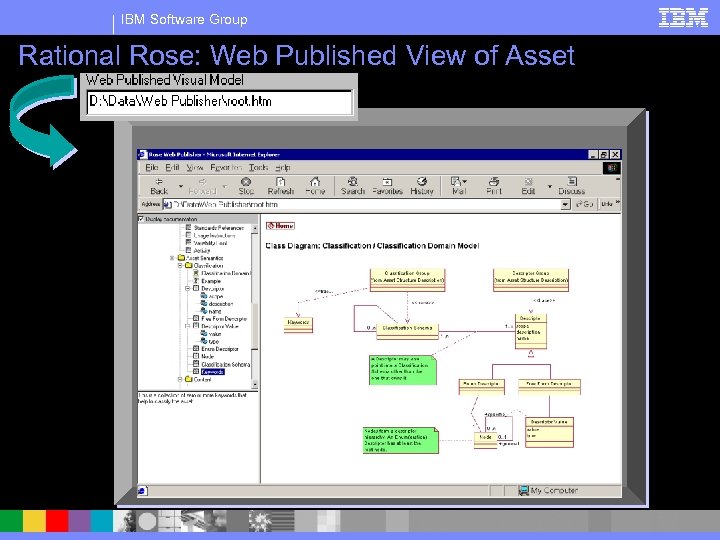The height and width of the screenshot is (540, 720).
Task: Collapse the Descriptor Value tree node
Action: pyautogui.click(x=187, y=326)
